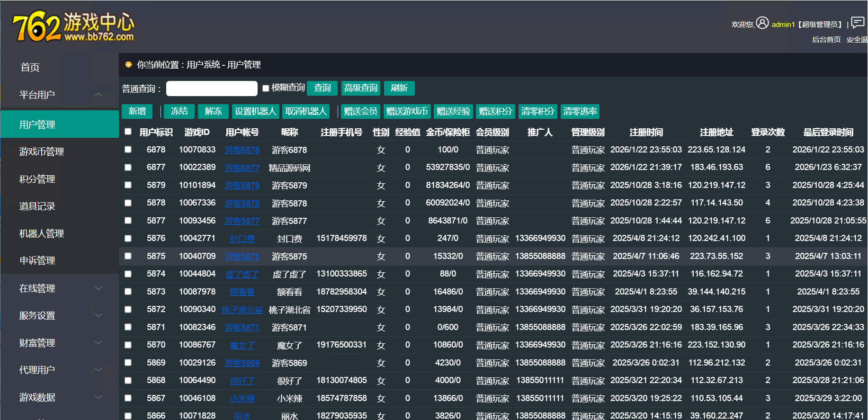Expand the 在线管理 sidebar section

98,288
